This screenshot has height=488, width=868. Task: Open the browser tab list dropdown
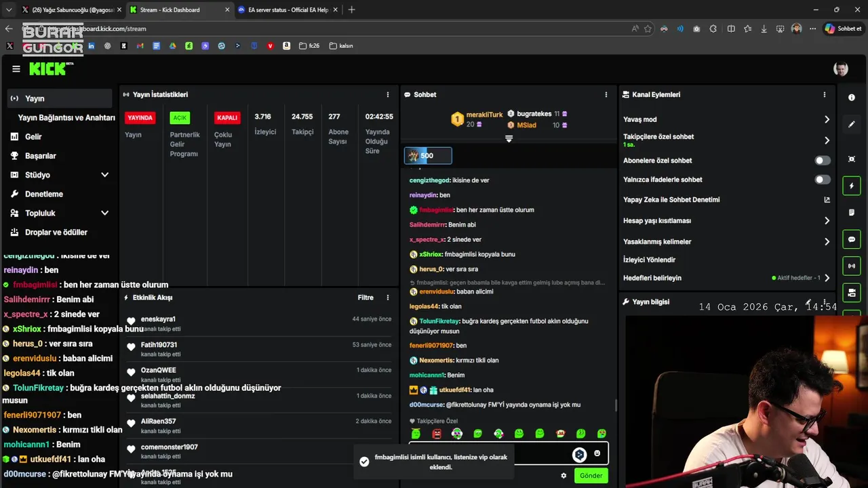pyautogui.click(x=8, y=9)
